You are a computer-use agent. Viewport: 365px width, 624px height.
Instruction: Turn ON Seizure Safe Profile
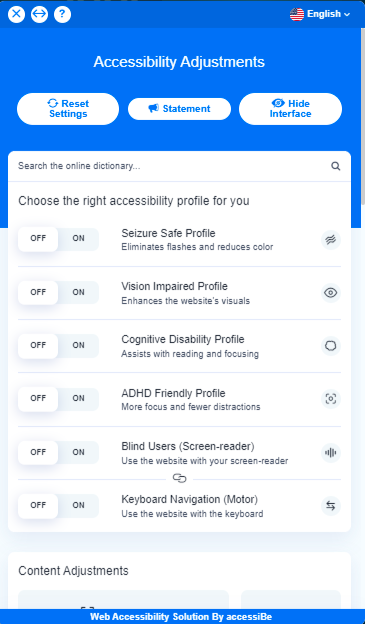point(78,239)
